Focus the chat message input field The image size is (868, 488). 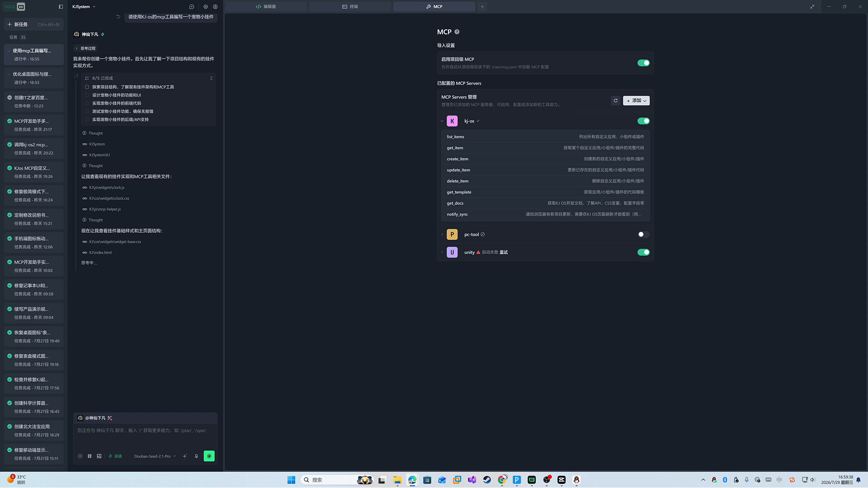click(145, 436)
